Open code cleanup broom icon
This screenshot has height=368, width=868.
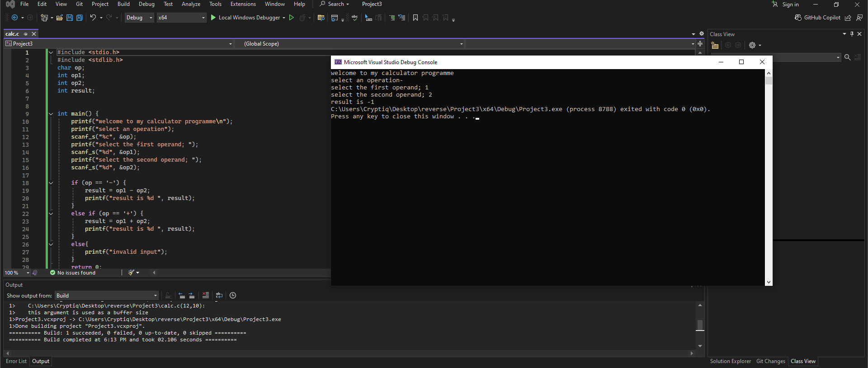[131, 273]
